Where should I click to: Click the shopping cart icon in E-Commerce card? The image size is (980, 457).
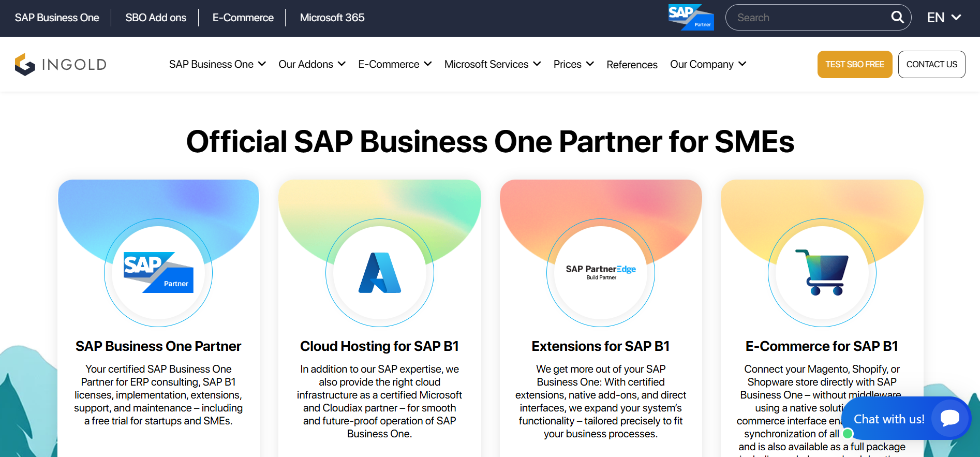pos(822,272)
